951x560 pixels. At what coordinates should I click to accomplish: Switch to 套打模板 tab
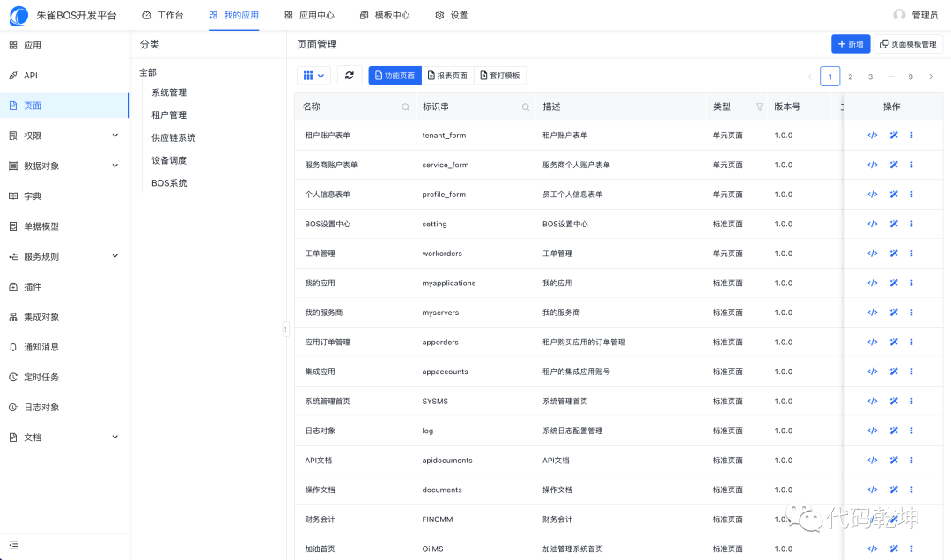pos(500,75)
